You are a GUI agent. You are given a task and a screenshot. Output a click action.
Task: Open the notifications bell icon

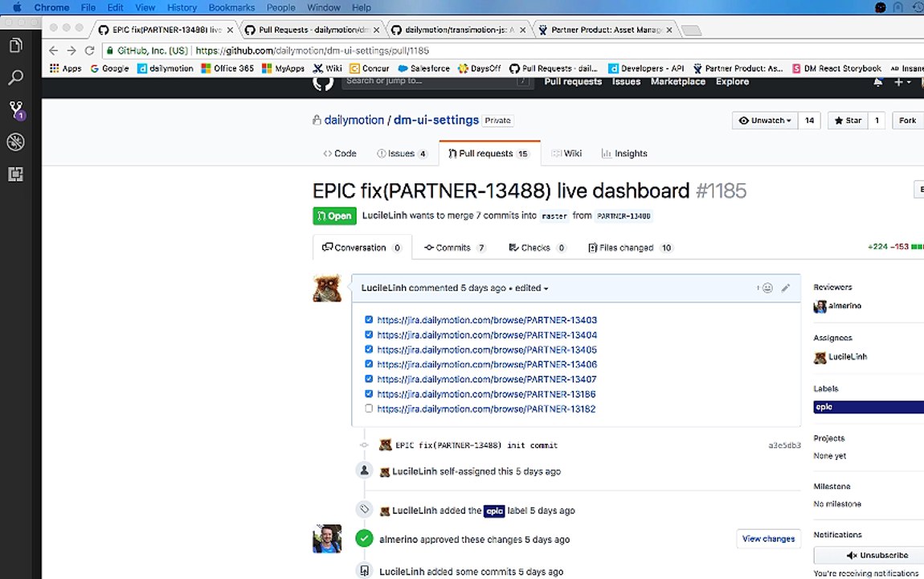pos(877,83)
